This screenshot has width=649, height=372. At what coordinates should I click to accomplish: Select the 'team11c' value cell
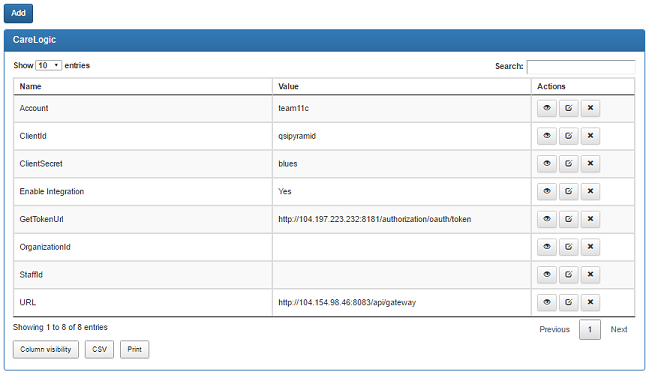pos(401,108)
